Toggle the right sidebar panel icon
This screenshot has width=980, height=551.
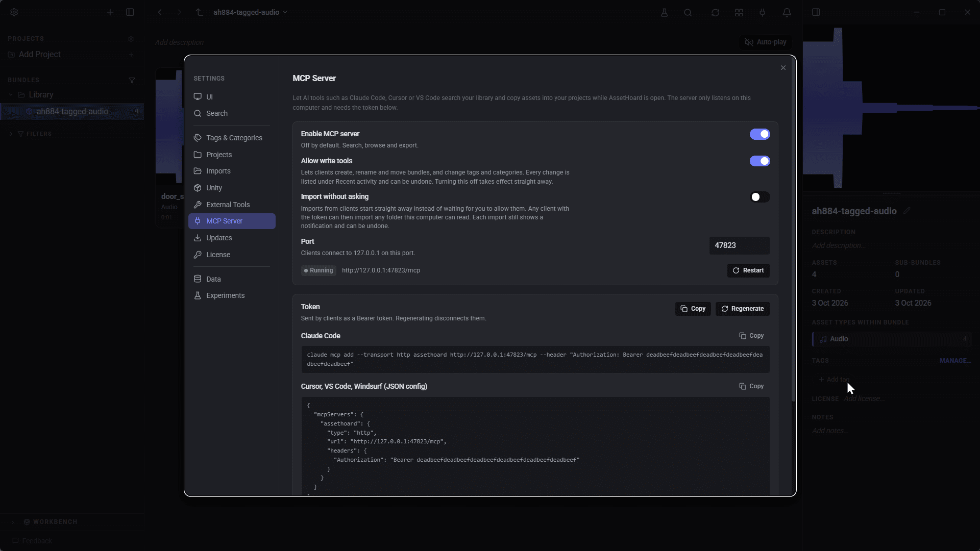tap(816, 12)
